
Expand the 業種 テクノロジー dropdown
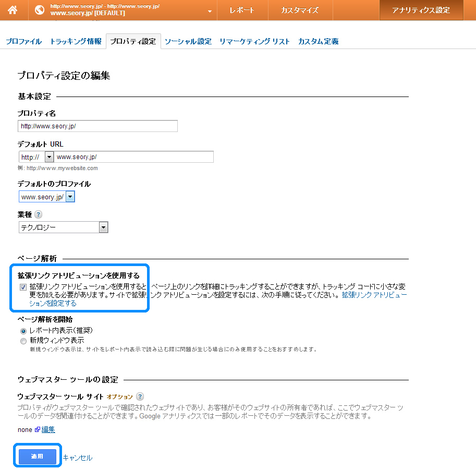103,227
